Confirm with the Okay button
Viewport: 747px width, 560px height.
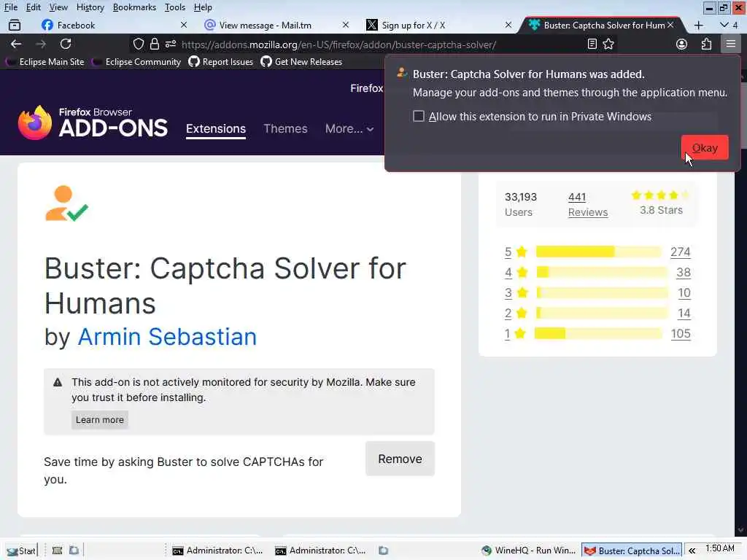pyautogui.click(x=705, y=147)
